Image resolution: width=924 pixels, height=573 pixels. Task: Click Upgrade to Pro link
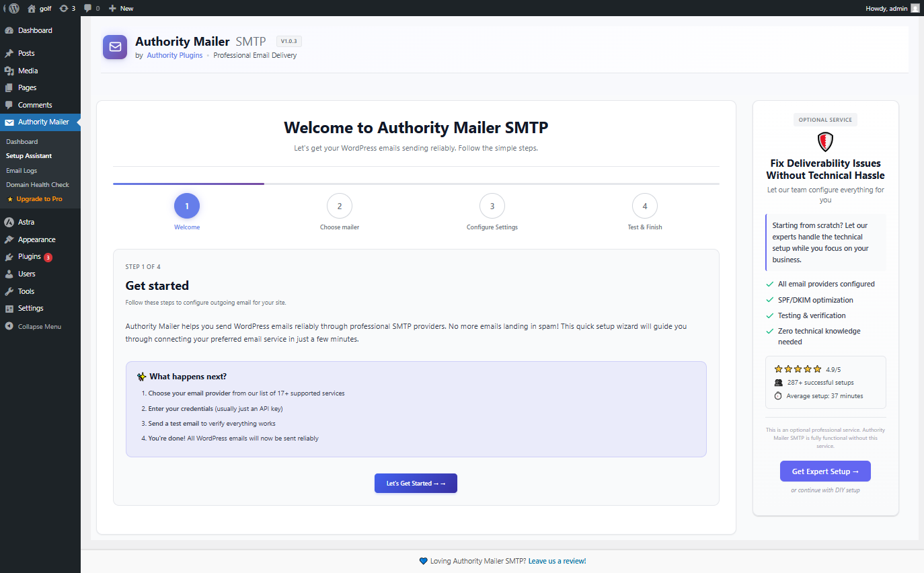click(40, 199)
